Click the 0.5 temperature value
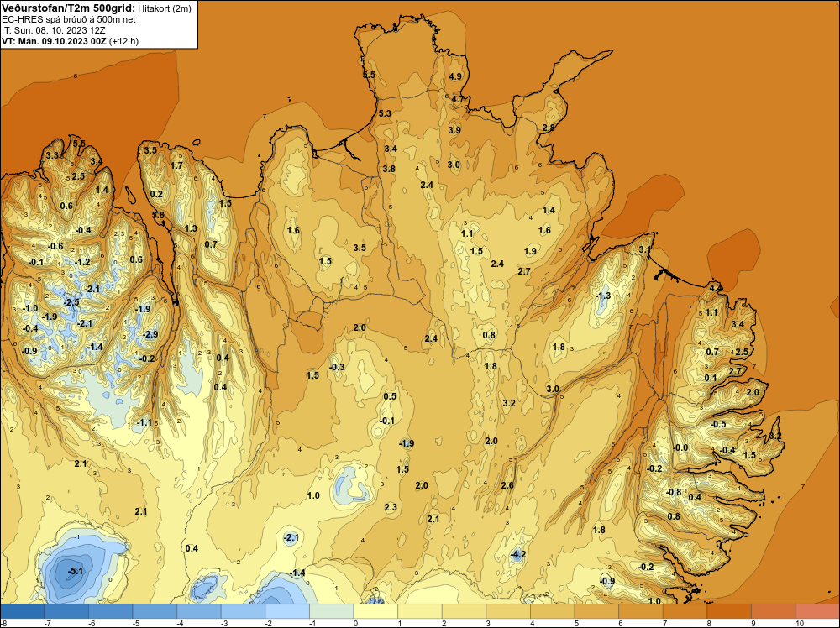840x628 pixels. 390,396
